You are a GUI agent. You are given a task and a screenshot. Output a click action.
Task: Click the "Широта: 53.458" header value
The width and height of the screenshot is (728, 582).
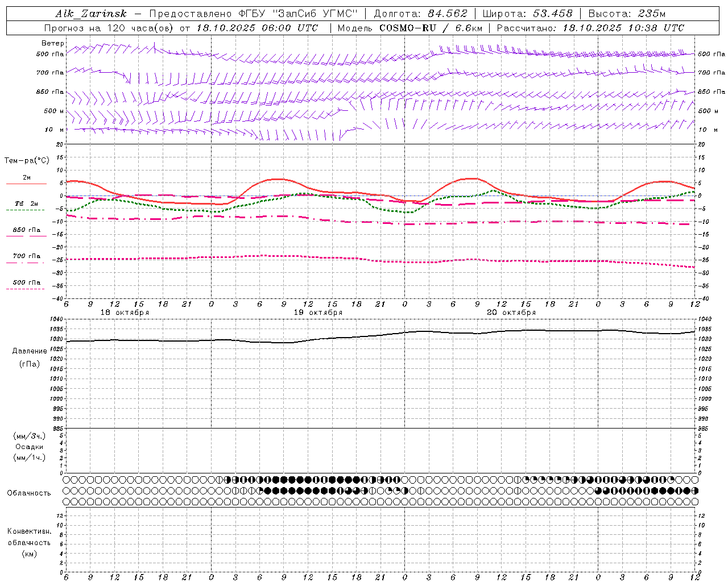[527, 14]
